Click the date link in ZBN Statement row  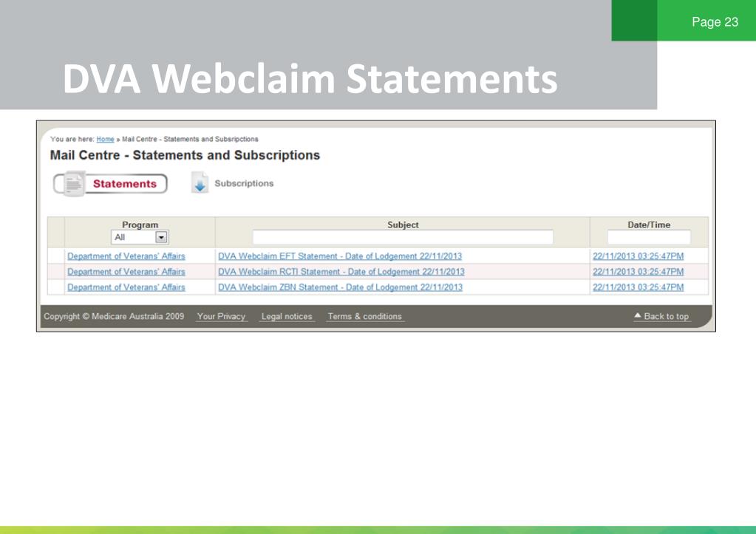pyautogui.click(x=638, y=287)
